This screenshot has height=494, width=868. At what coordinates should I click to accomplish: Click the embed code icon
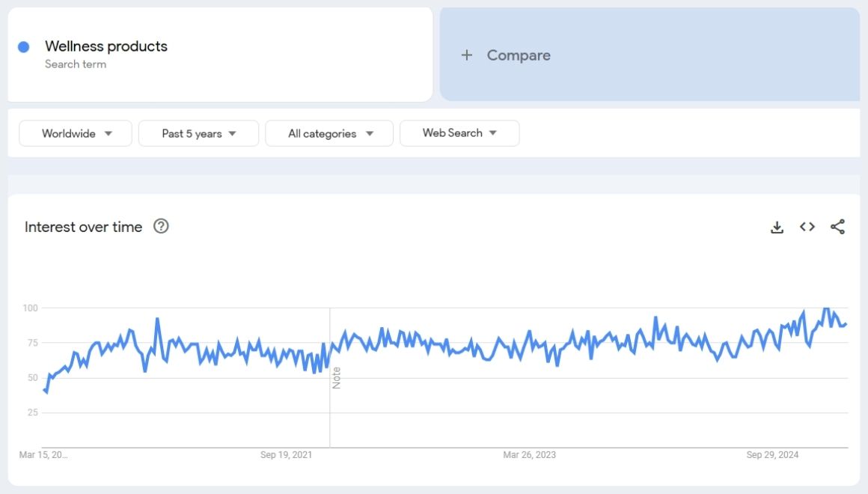pyautogui.click(x=807, y=227)
